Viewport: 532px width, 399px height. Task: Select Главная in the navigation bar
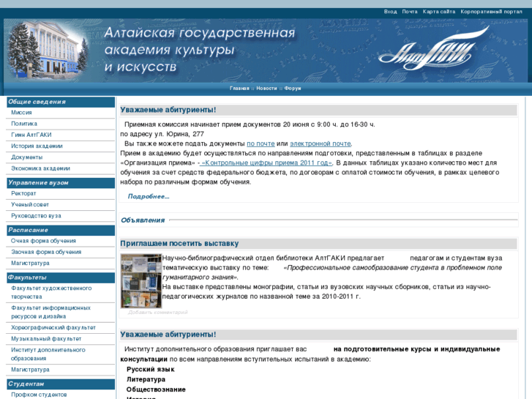tap(239, 89)
